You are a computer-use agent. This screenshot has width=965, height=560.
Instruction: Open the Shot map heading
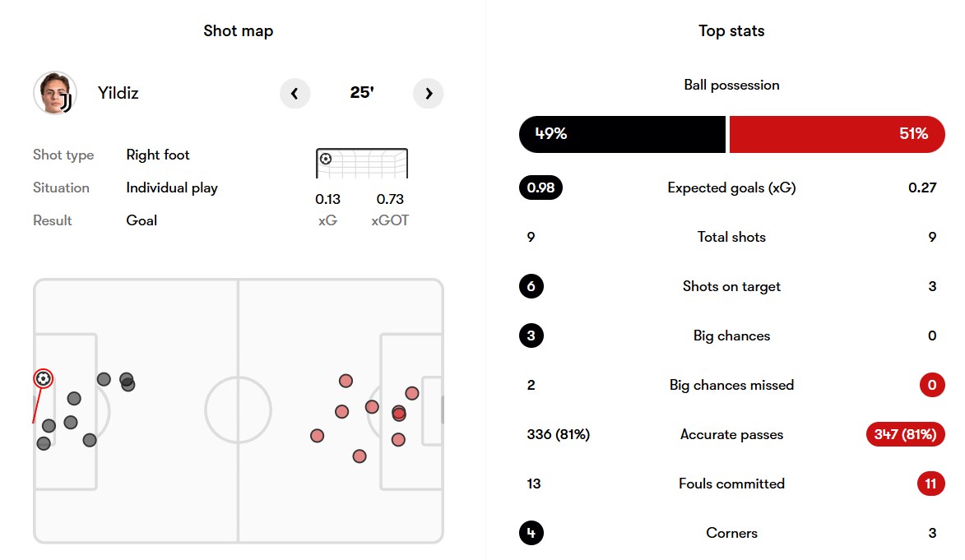click(x=239, y=30)
